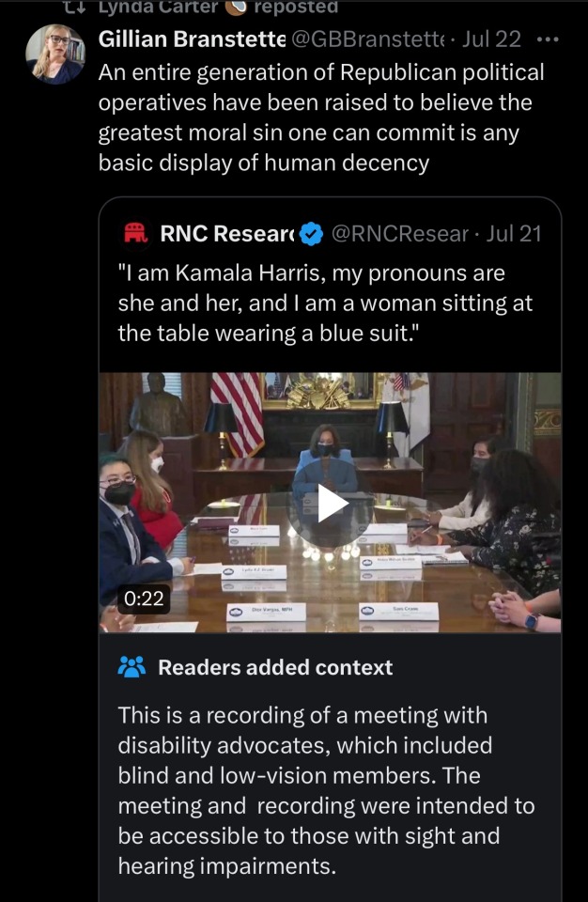Open Lynda Carter's profile from repost label
This screenshot has width=588, height=902.
point(159,7)
